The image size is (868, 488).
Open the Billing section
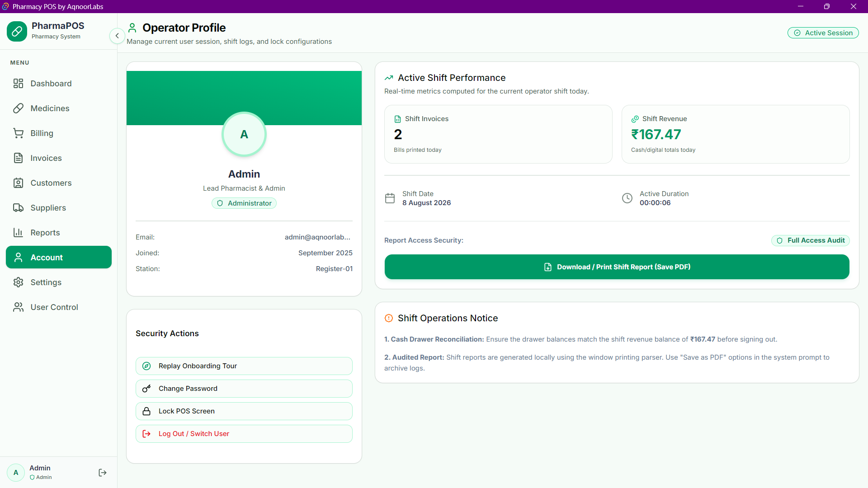point(59,133)
